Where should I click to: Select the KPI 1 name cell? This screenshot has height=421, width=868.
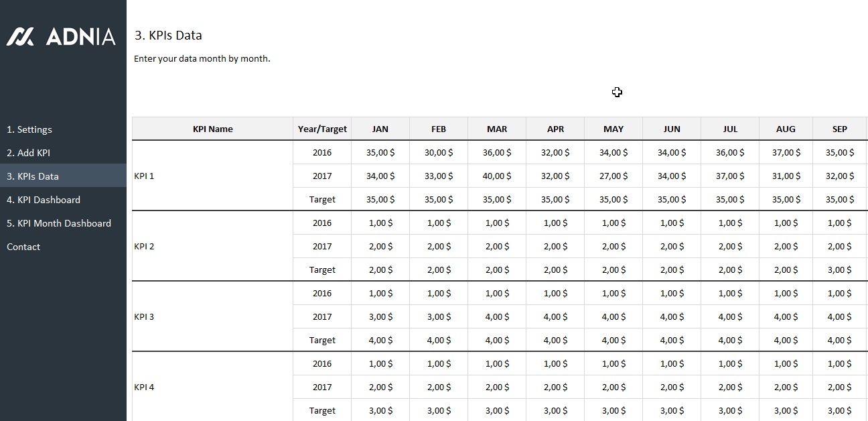pyautogui.click(x=212, y=176)
